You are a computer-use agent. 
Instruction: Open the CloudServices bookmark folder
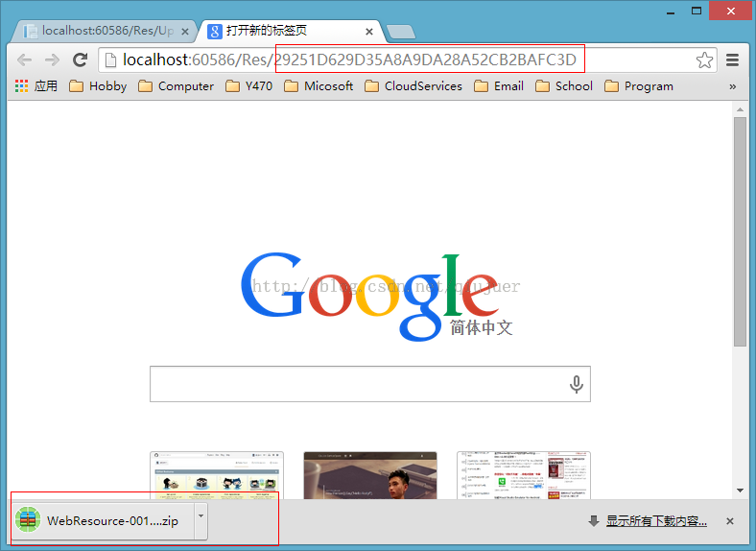click(x=413, y=86)
